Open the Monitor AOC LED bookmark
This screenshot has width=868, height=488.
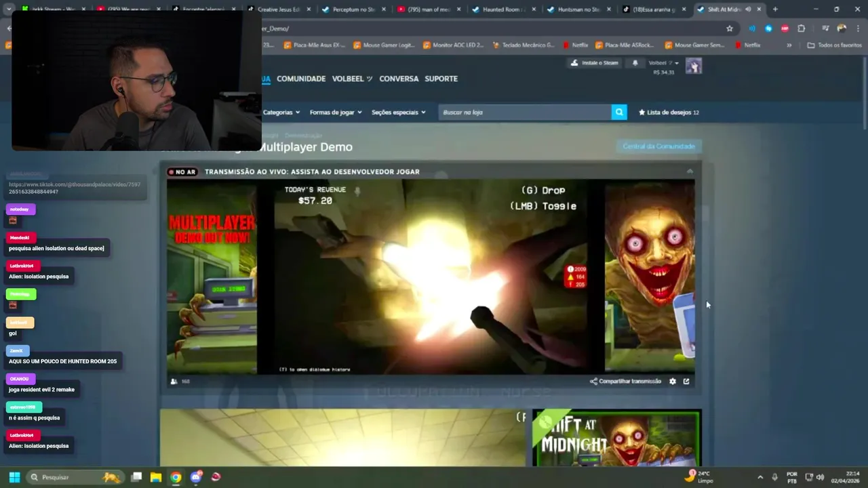click(453, 45)
